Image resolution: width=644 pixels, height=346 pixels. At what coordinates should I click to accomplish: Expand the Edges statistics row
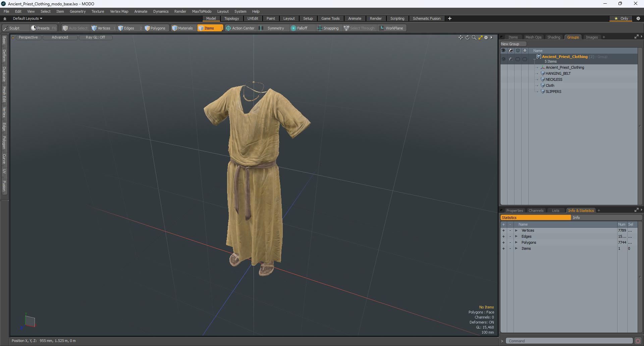tap(516, 236)
